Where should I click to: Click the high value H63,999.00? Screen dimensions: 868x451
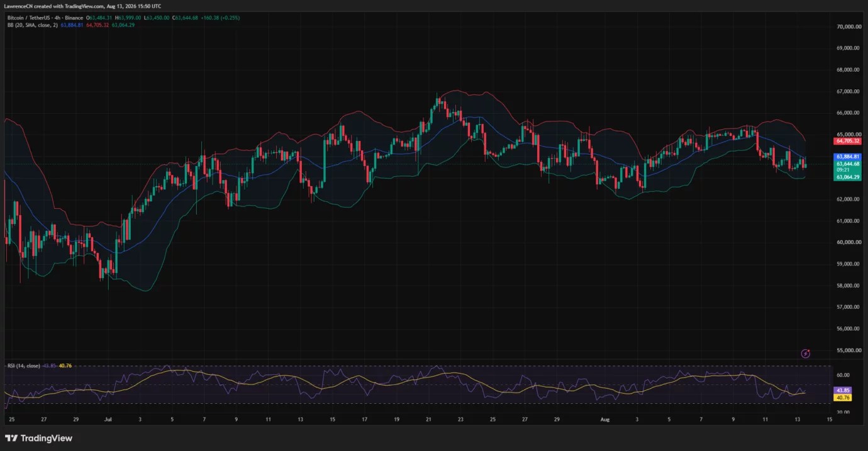[128, 18]
